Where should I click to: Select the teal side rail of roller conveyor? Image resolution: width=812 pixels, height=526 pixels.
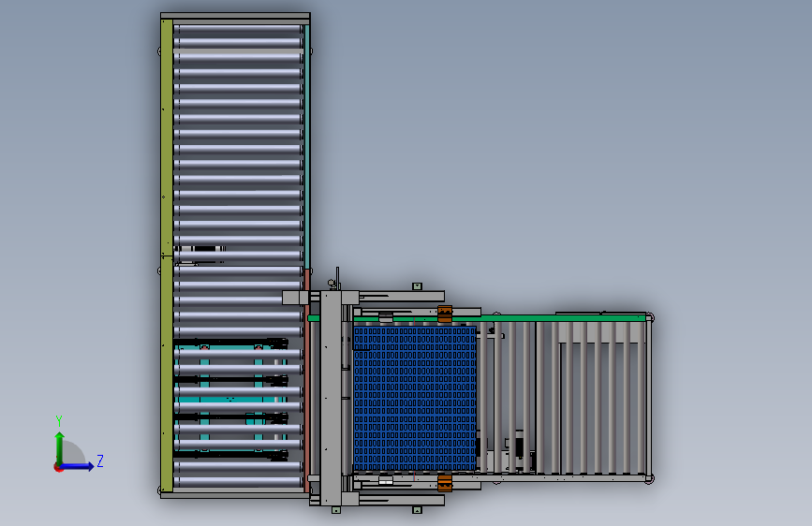(307, 147)
